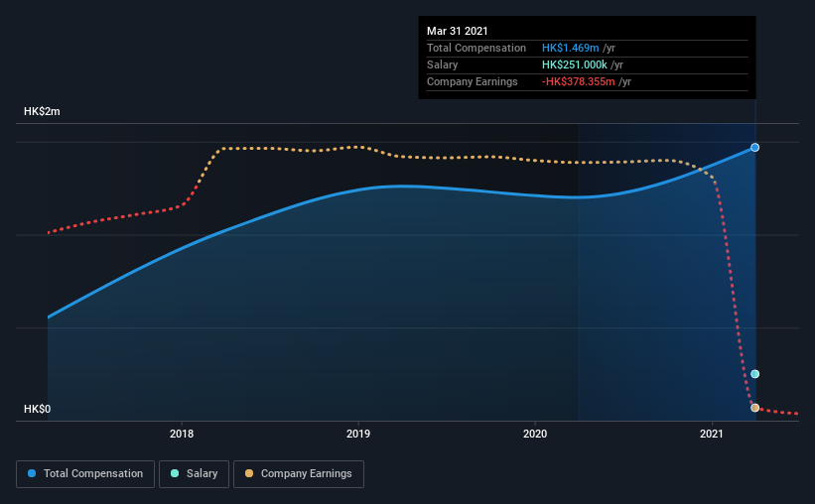Click the blue Total Compensation data point
Viewport: 815px width, 504px height.
click(754, 148)
